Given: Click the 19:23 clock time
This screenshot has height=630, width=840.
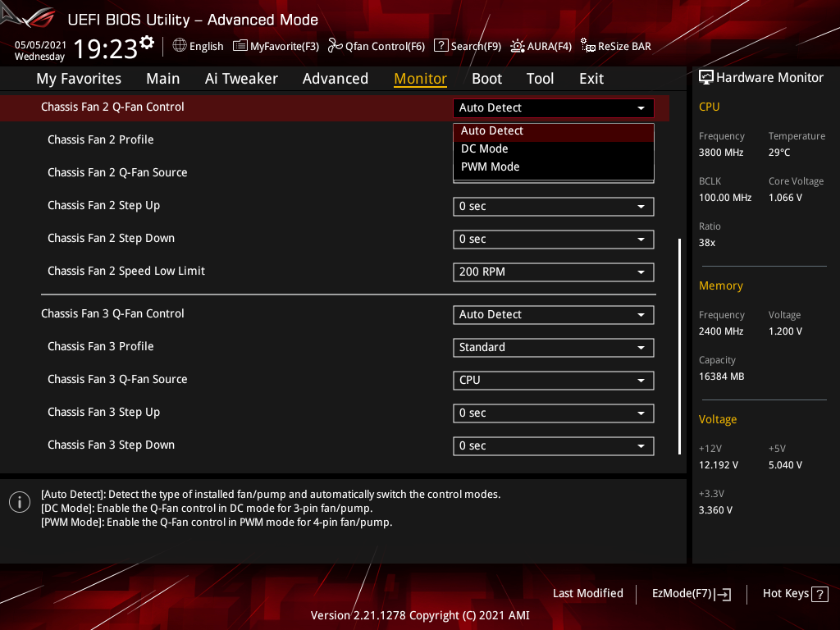Looking at the screenshot, I should (x=106, y=49).
